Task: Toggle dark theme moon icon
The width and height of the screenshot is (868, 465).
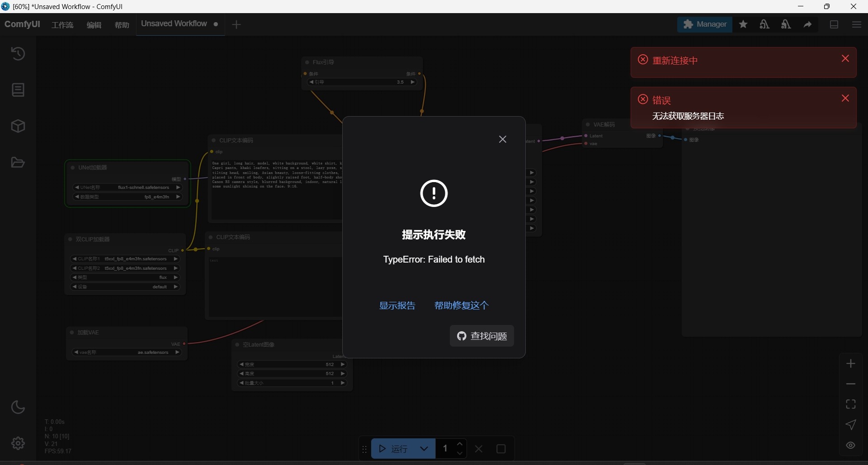Action: pos(18,407)
